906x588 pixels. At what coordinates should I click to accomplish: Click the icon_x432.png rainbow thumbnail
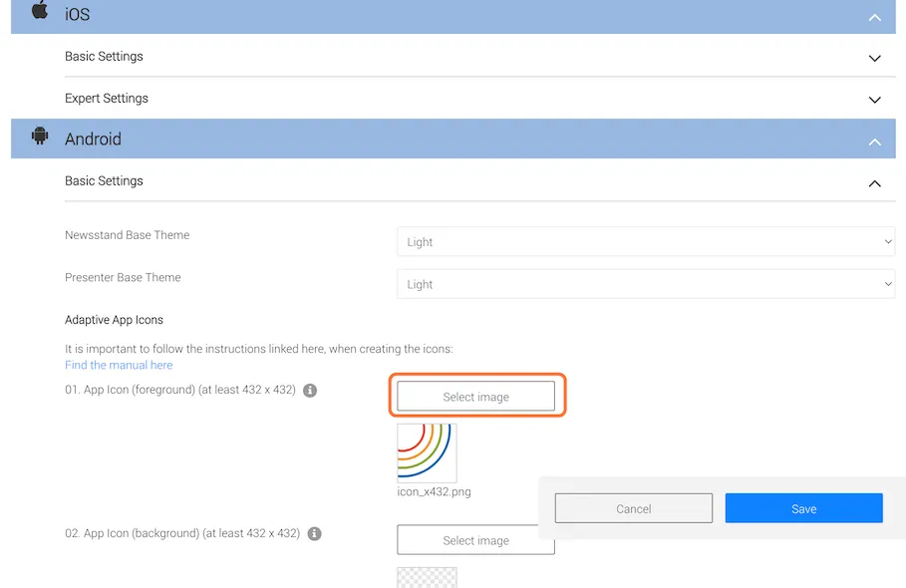tap(427, 452)
